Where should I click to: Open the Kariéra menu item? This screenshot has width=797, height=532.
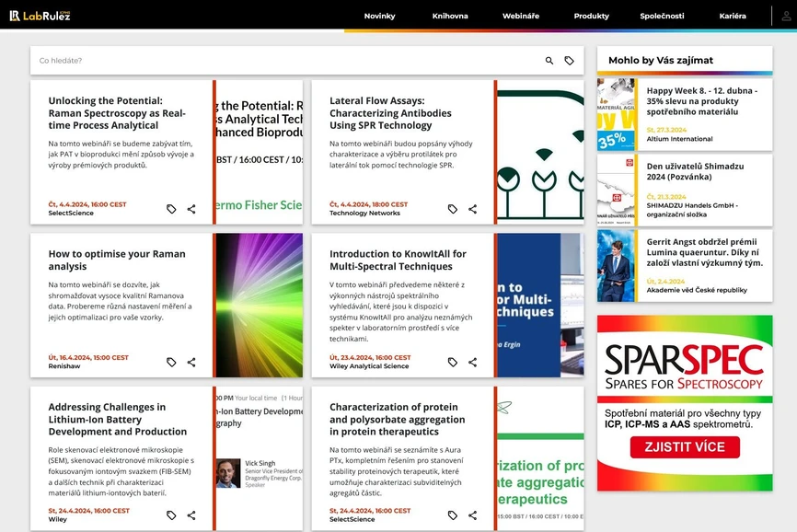click(733, 16)
